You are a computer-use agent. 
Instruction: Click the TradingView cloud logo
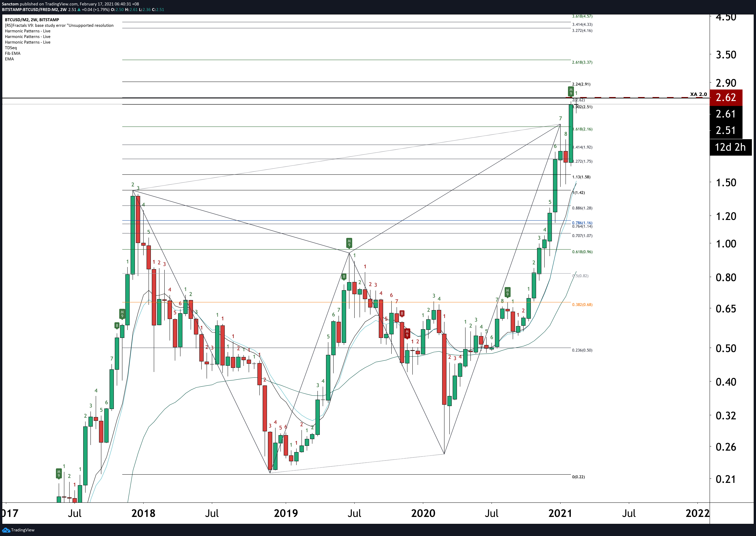point(6,530)
